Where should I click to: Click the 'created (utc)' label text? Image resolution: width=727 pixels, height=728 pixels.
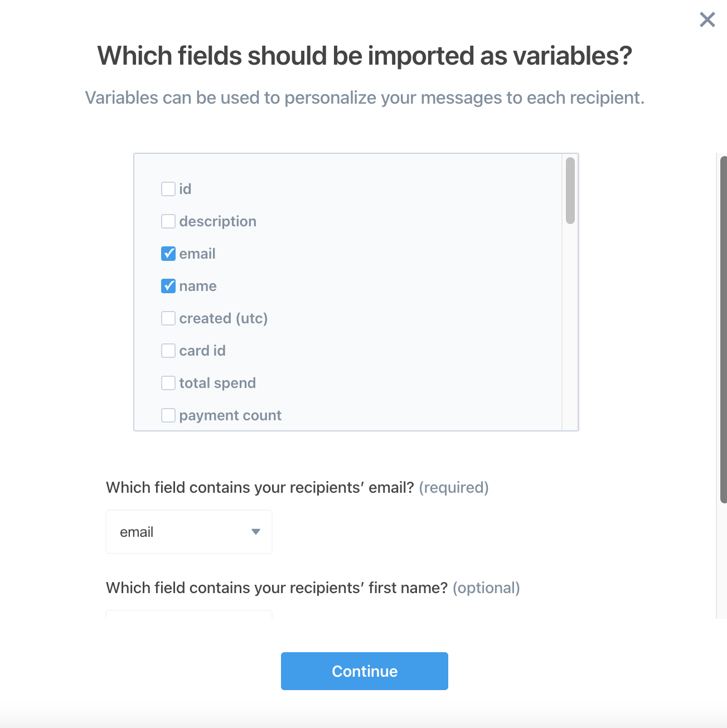pos(223,318)
